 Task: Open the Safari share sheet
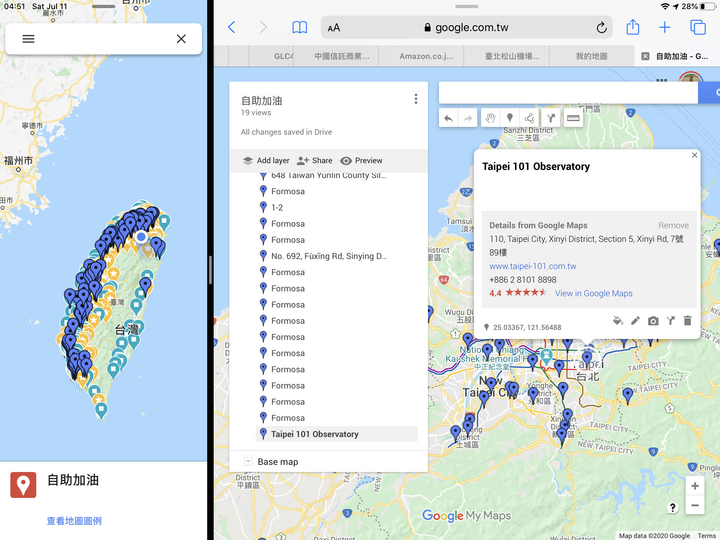coord(633,27)
